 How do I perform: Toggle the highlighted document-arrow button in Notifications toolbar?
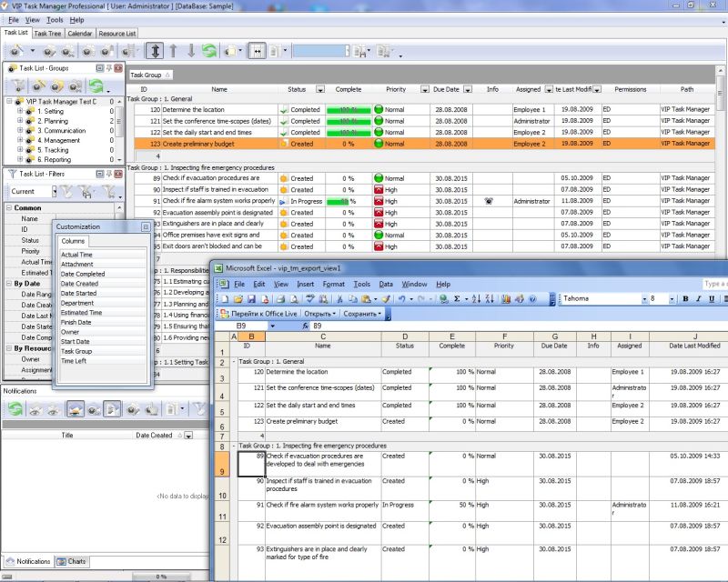click(112, 409)
